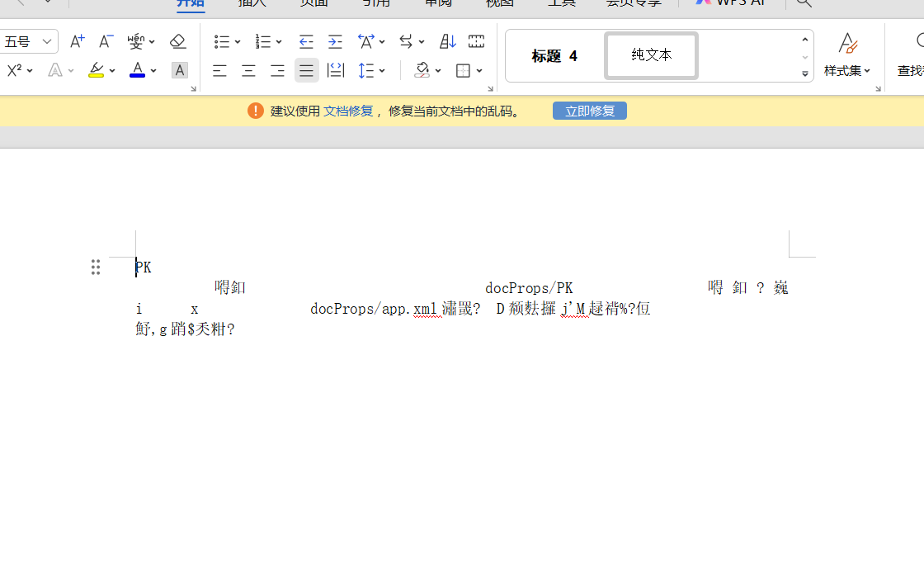Apply the yellow highlight color
924x568 pixels.
pos(97,71)
